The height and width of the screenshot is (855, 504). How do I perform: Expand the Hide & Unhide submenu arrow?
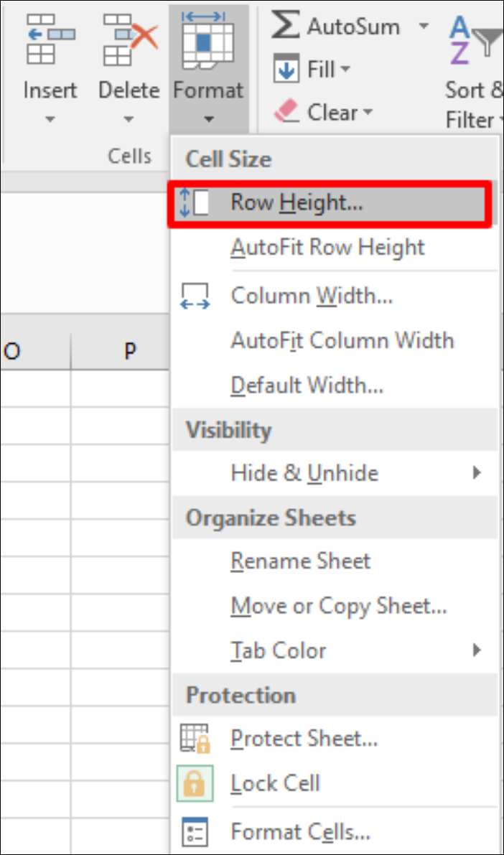coord(477,472)
